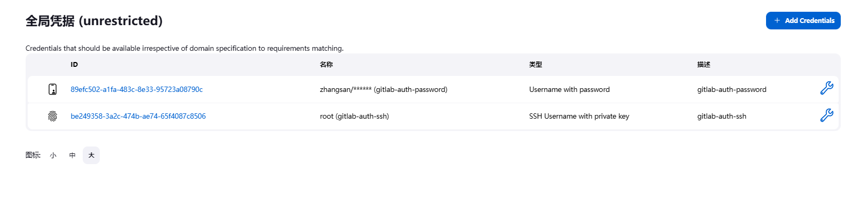The image size is (868, 201).
Task: Click the root (gitlab-auth-ssh) name cell
Action: pos(354,116)
